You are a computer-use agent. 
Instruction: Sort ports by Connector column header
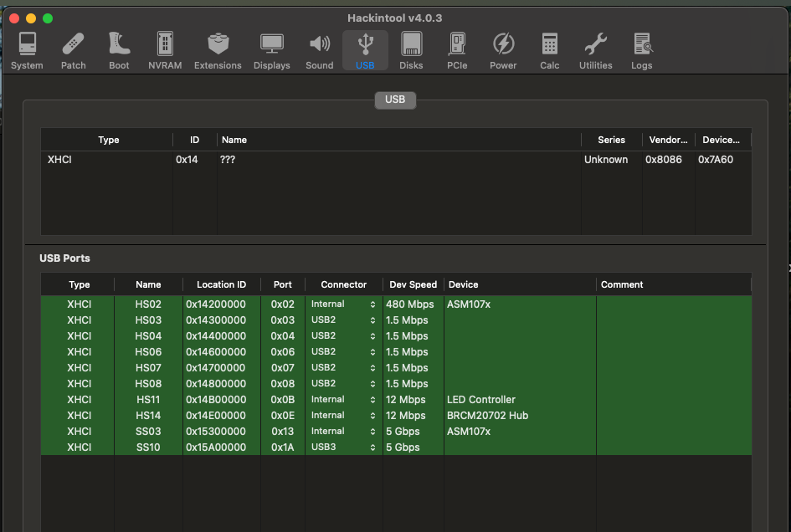(x=343, y=284)
